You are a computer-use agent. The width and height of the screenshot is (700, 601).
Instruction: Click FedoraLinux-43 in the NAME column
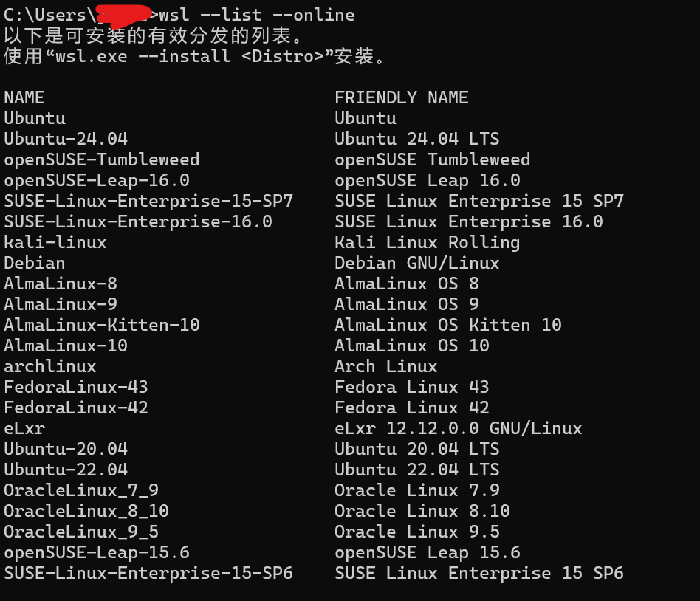[76, 387]
